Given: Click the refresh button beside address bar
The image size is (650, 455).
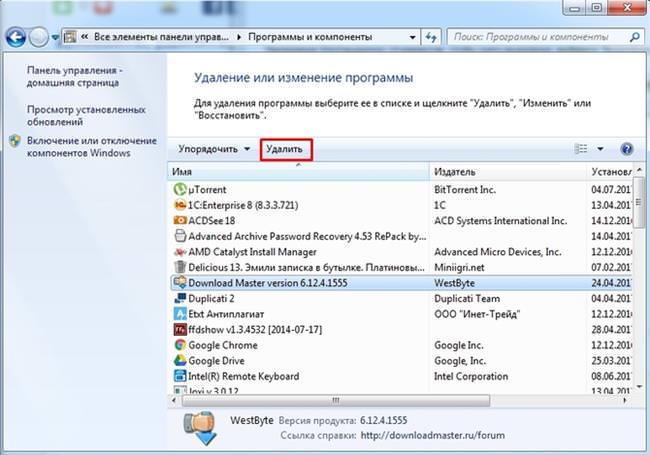Looking at the screenshot, I should pyautogui.click(x=432, y=37).
